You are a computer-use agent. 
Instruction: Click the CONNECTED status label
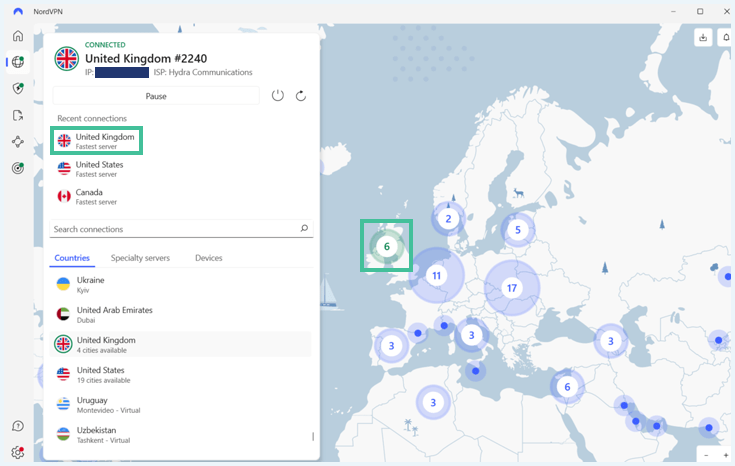coord(105,45)
